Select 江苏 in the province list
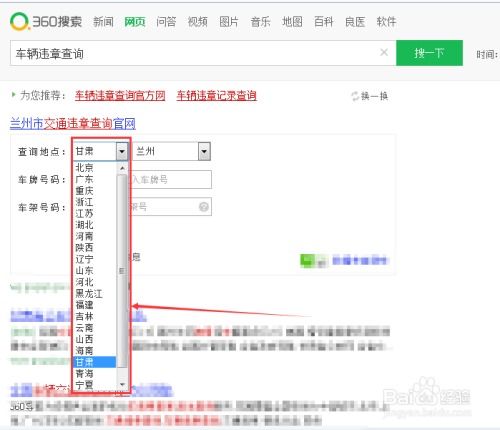This screenshot has height=430, width=500. [x=95, y=213]
